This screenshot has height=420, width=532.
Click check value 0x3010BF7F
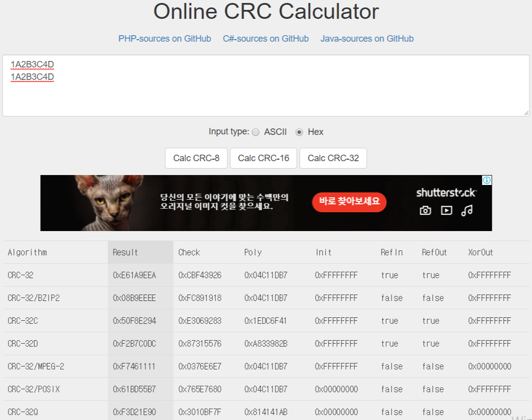(x=200, y=412)
